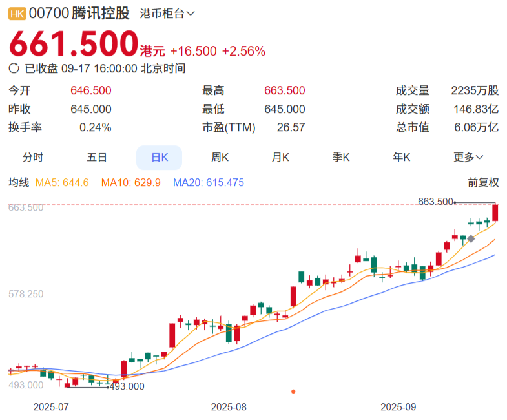The width and height of the screenshot is (507, 420).
Task: Click the 00700 腾讯控股 stock title
Action: coord(79,14)
